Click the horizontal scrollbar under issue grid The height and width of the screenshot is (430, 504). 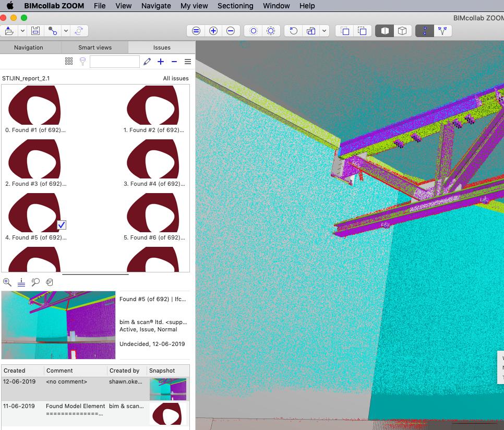tap(95, 274)
